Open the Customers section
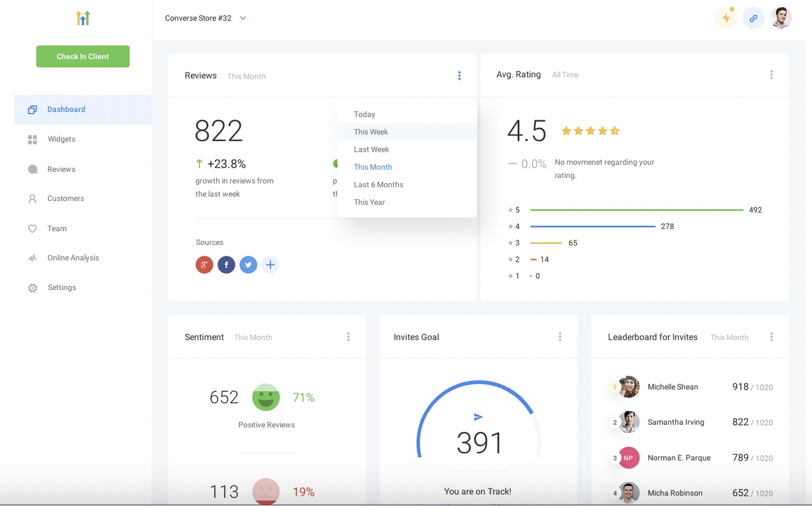This screenshot has height=506, width=812. coord(66,198)
